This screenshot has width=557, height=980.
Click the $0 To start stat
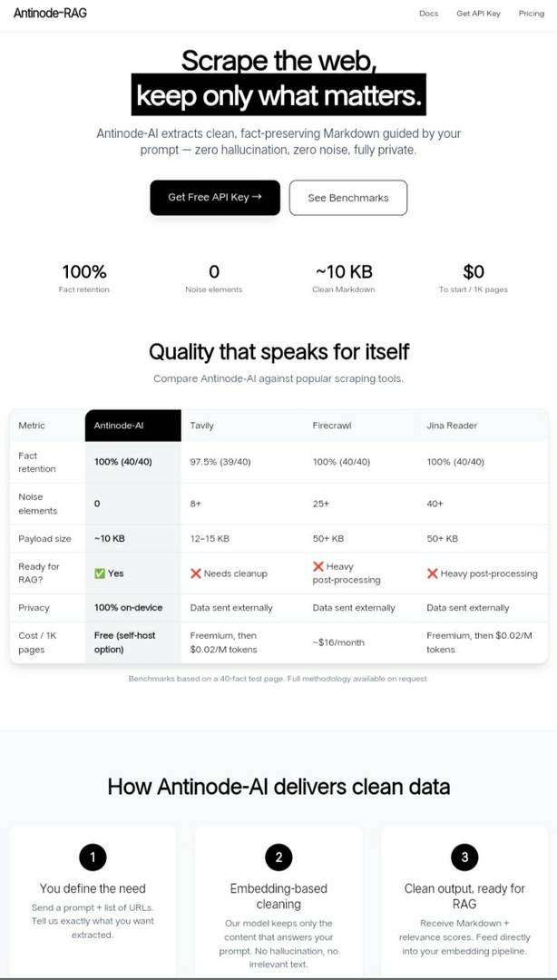(474, 279)
